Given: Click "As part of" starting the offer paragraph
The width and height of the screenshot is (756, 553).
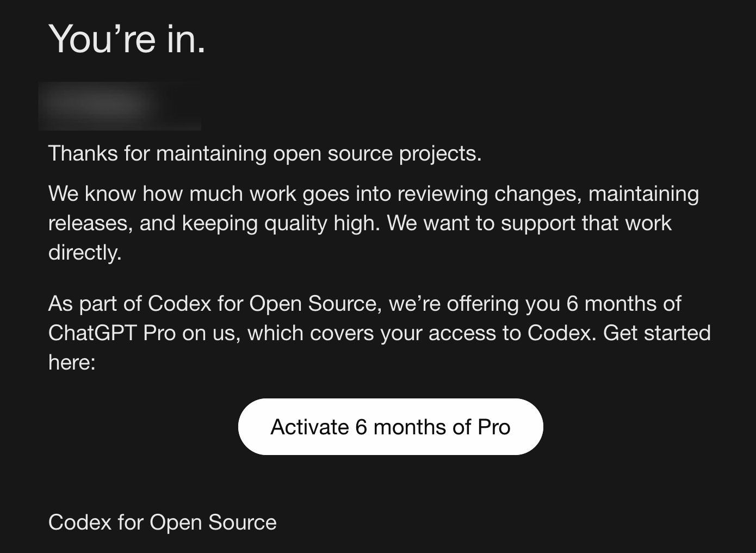Looking at the screenshot, I should (95, 304).
